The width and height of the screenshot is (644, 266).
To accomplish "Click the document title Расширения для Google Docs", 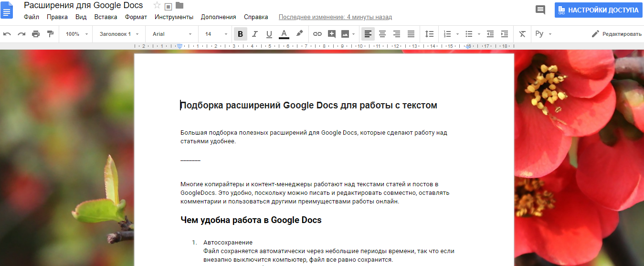I will tap(84, 6).
